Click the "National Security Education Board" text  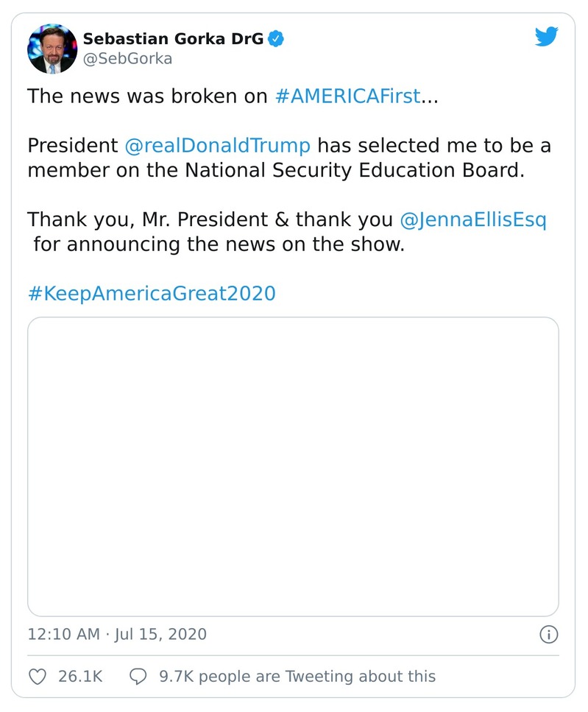click(353, 170)
